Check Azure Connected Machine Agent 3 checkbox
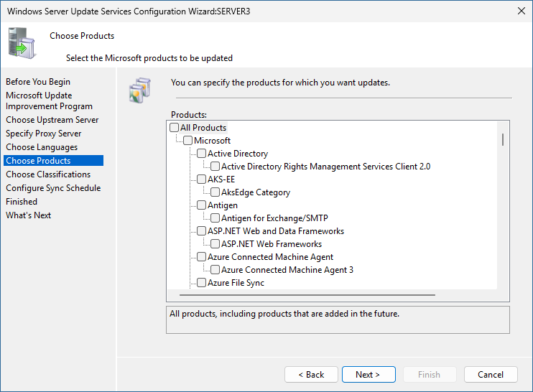Image resolution: width=533 pixels, height=392 pixels. click(x=215, y=269)
